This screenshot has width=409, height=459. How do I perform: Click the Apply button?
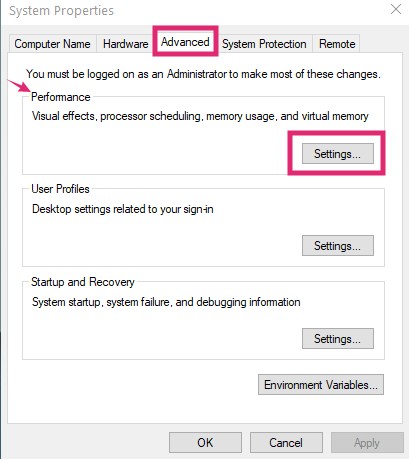pos(367,443)
